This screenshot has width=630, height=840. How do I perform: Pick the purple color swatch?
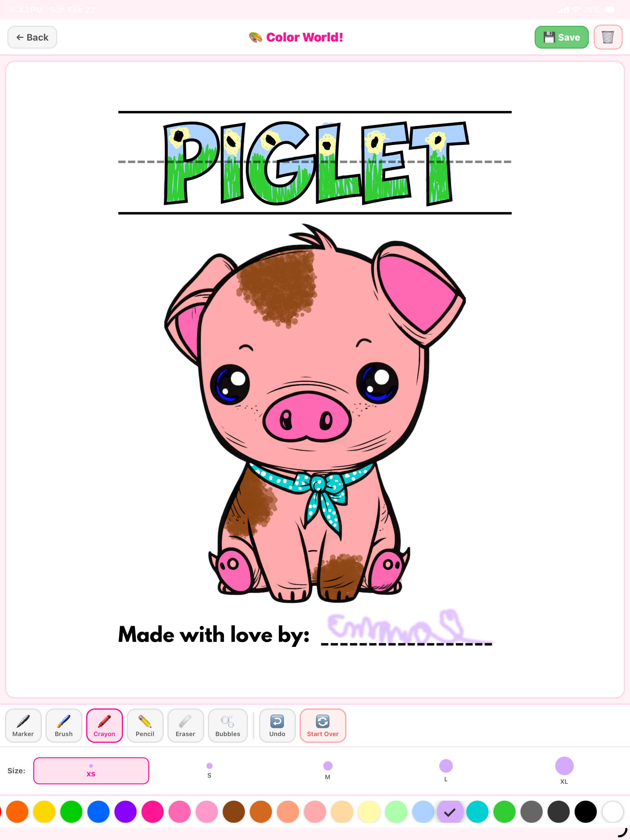pyautogui.click(x=126, y=811)
